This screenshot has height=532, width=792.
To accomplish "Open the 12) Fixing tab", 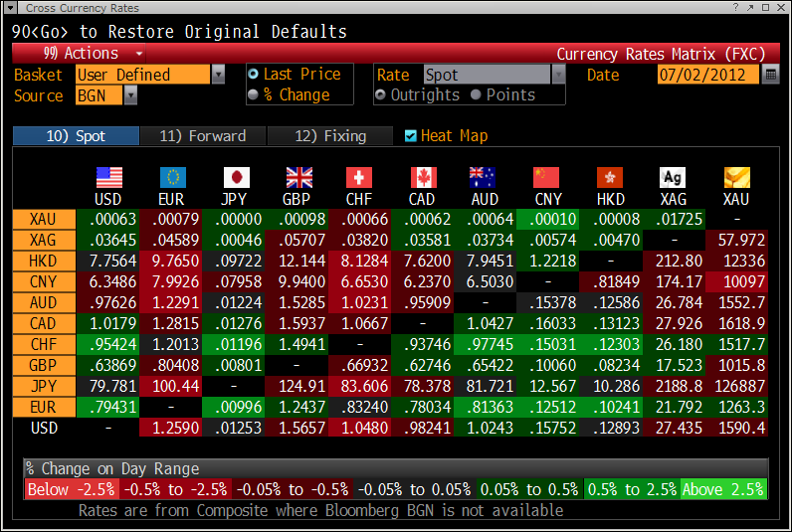I will pyautogui.click(x=330, y=136).
